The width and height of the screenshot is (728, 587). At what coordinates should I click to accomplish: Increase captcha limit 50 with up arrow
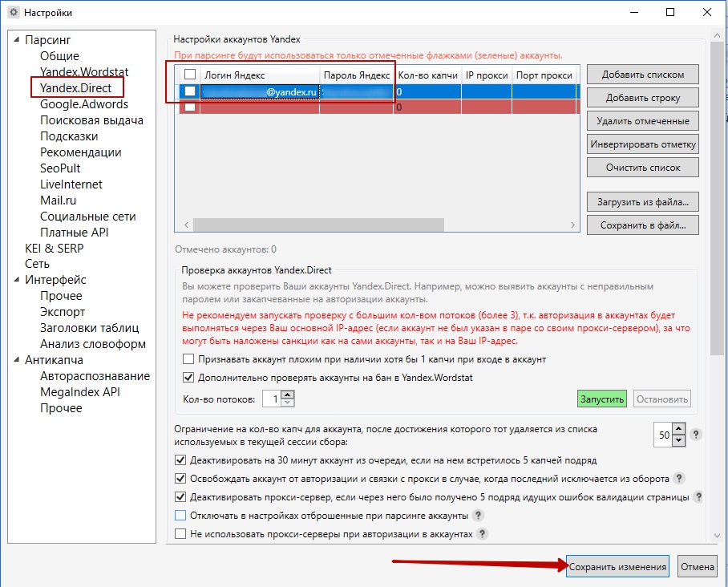point(679,429)
